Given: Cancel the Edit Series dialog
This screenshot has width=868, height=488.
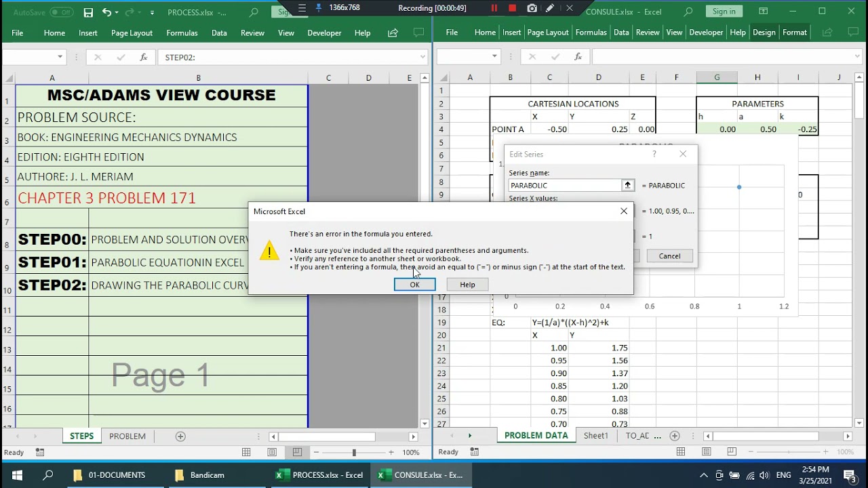Looking at the screenshot, I should point(669,256).
